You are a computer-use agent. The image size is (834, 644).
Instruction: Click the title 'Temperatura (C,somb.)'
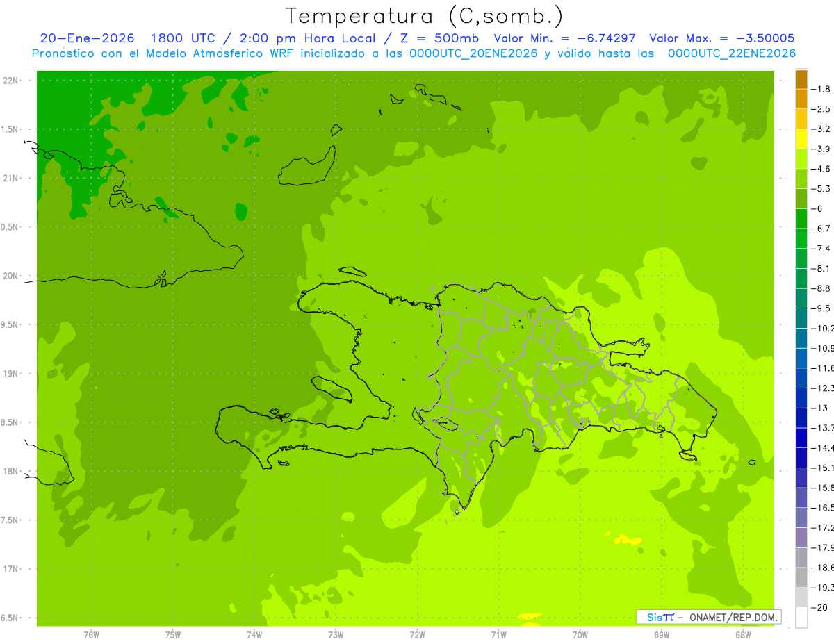tap(424, 15)
